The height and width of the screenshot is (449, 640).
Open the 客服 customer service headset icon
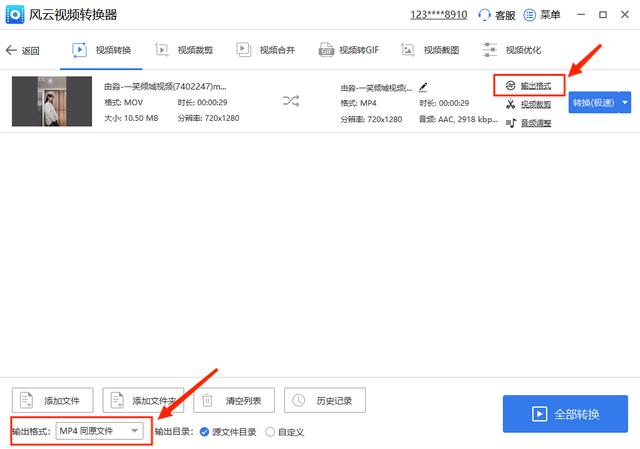[484, 15]
